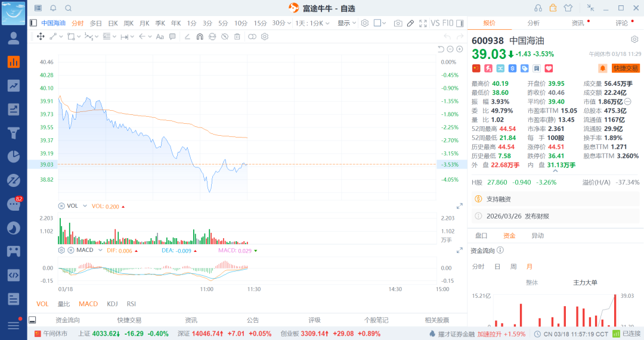The image size is (644, 340).
Task: Open the 30分 timeframe dropdown
Action: click(x=281, y=23)
